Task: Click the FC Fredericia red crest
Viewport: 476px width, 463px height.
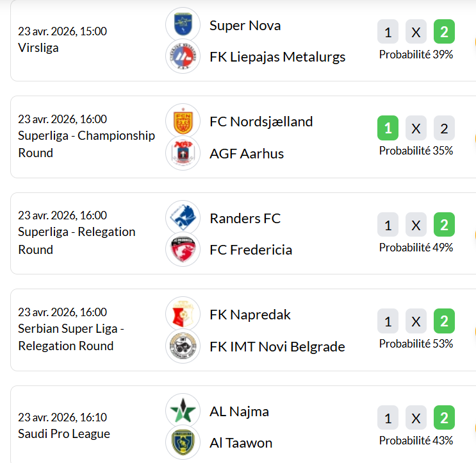Action: [183, 250]
